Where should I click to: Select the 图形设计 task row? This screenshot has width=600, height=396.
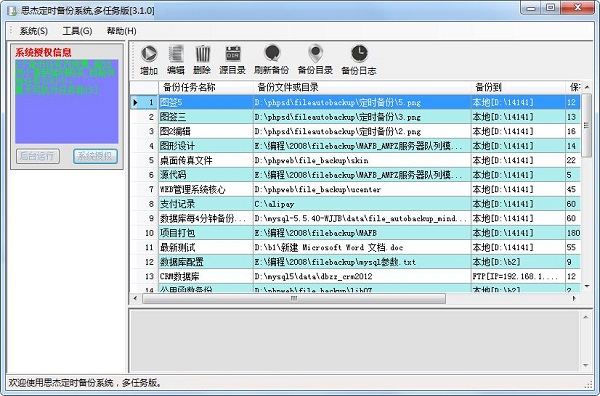(355, 146)
